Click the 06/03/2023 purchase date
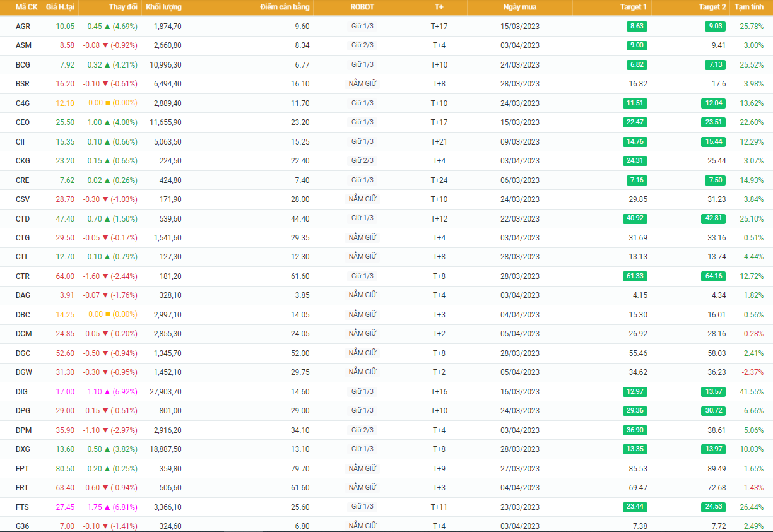 click(520, 180)
